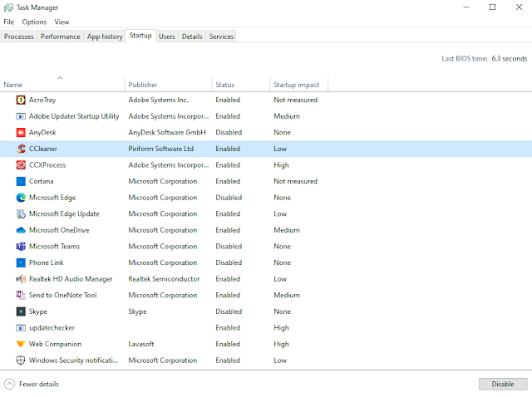Click the Disable button
532x397 pixels.
(503, 384)
